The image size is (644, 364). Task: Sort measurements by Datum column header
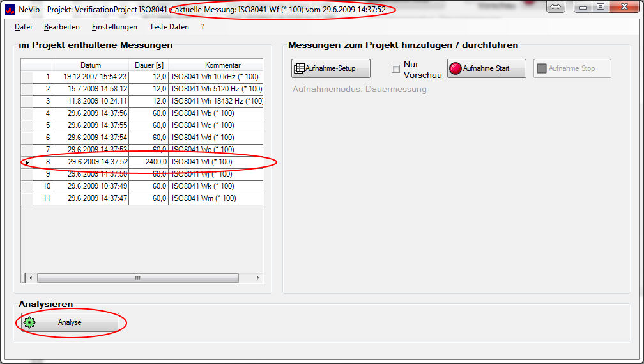click(x=90, y=65)
